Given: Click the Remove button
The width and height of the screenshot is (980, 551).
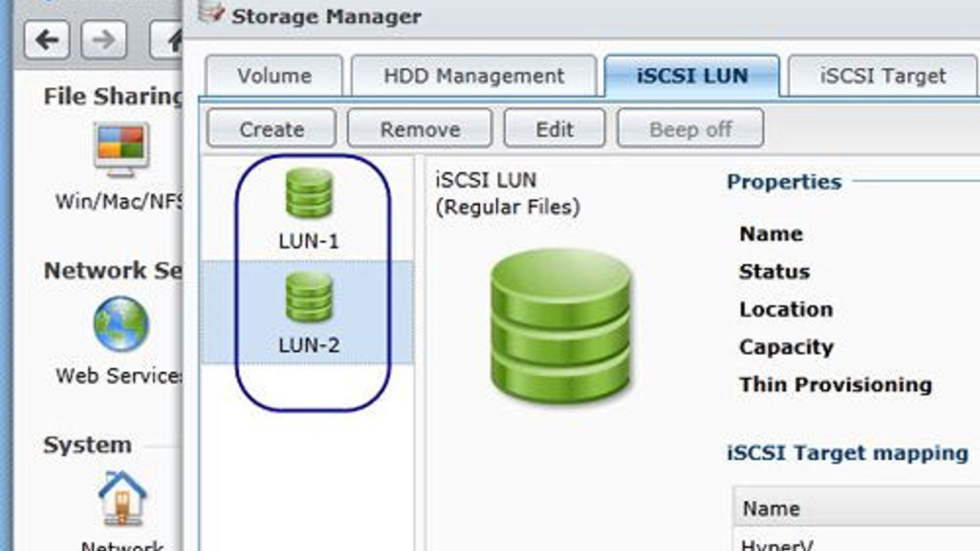Looking at the screenshot, I should 420,129.
